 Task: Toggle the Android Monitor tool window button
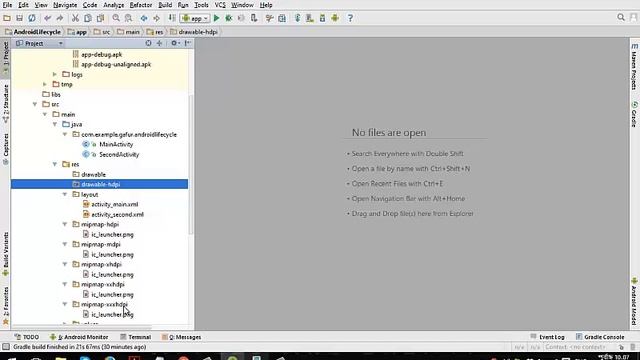79,337
